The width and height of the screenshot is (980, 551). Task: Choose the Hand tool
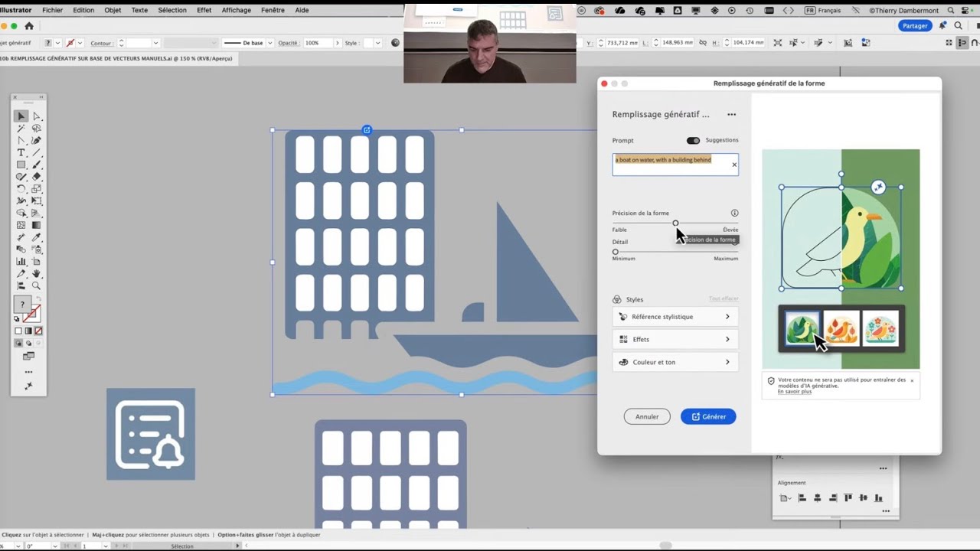[36, 273]
